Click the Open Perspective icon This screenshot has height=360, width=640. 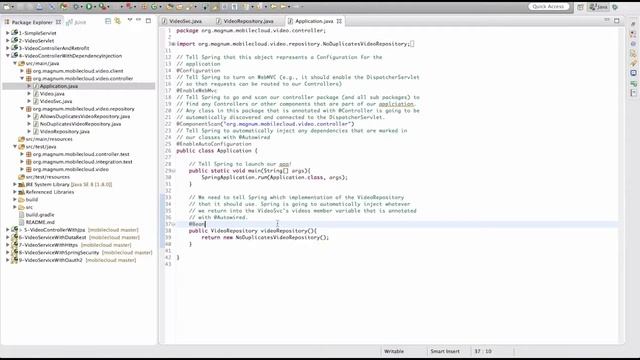580,7
